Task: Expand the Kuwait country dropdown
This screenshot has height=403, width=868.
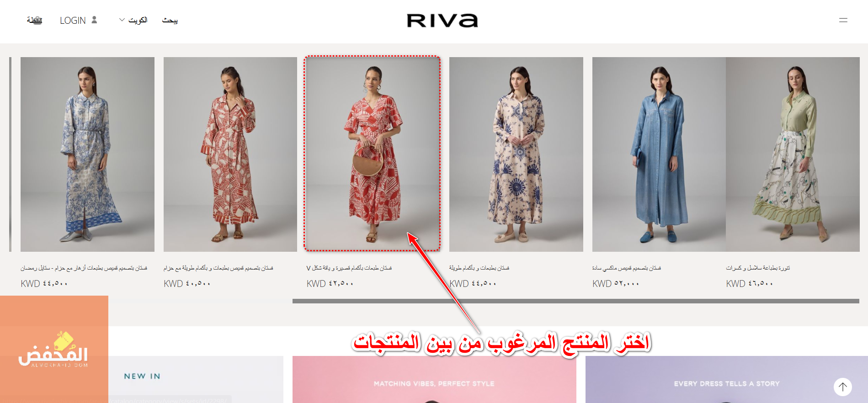Action: [133, 20]
